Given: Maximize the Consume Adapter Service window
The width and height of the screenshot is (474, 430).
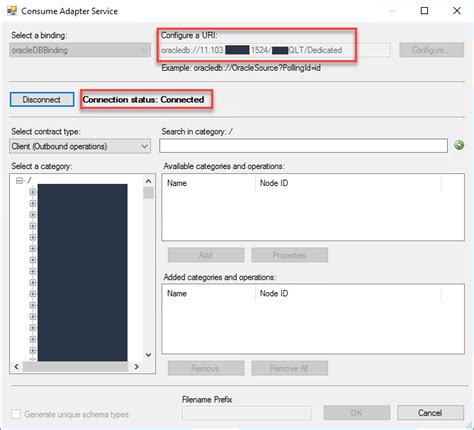Looking at the screenshot, I should [424, 11].
